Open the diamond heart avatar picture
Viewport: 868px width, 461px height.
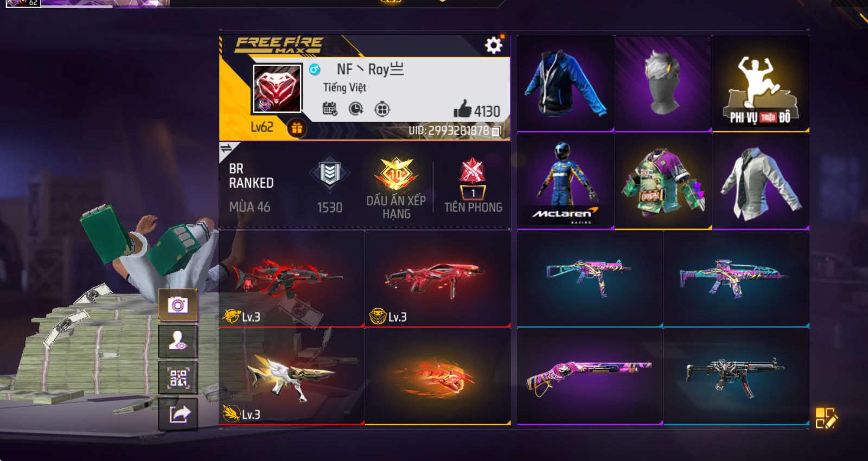click(277, 89)
